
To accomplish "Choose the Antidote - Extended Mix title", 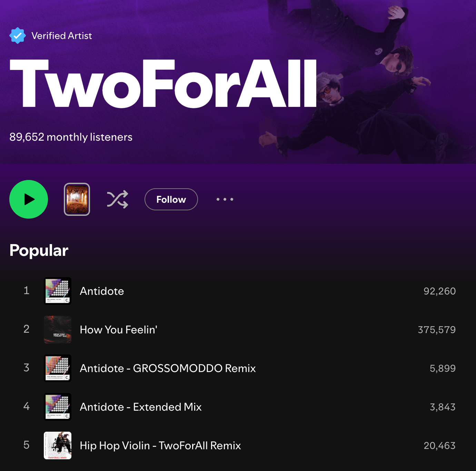I will pos(141,407).
